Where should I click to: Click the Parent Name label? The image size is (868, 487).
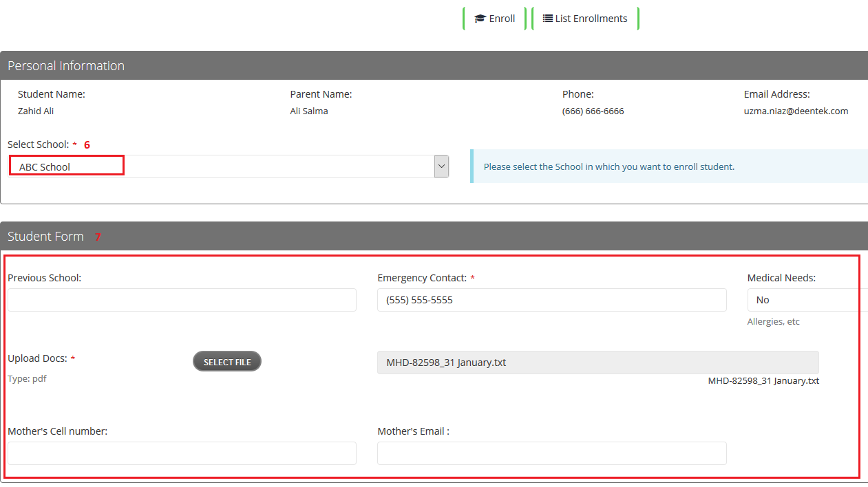321,94
